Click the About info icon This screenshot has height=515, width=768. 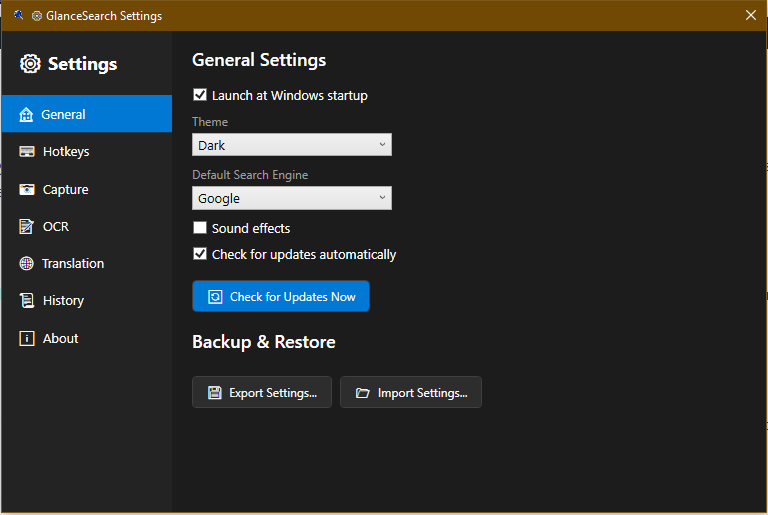point(26,338)
